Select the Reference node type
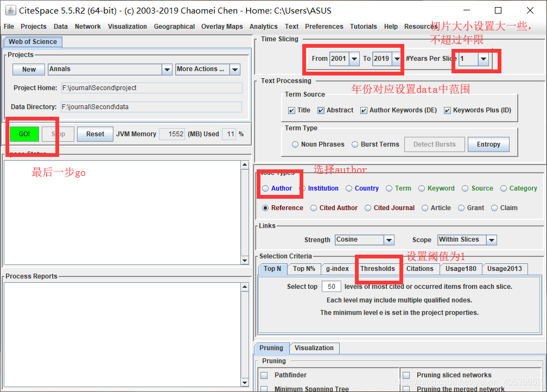The width and height of the screenshot is (547, 392). [x=265, y=208]
